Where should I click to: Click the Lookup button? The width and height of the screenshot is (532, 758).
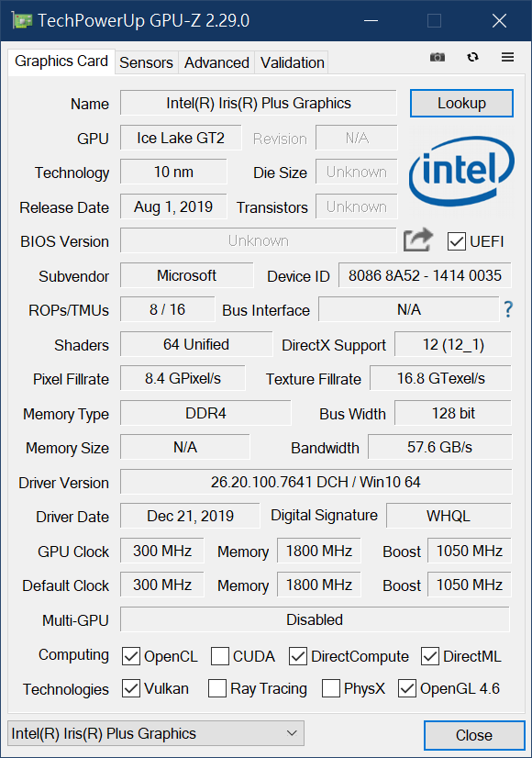(x=461, y=103)
